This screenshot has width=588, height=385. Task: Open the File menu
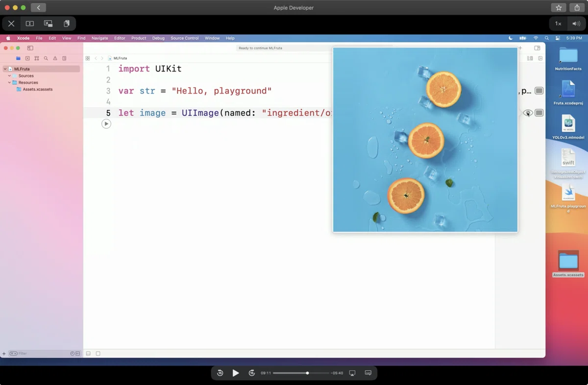pos(39,38)
